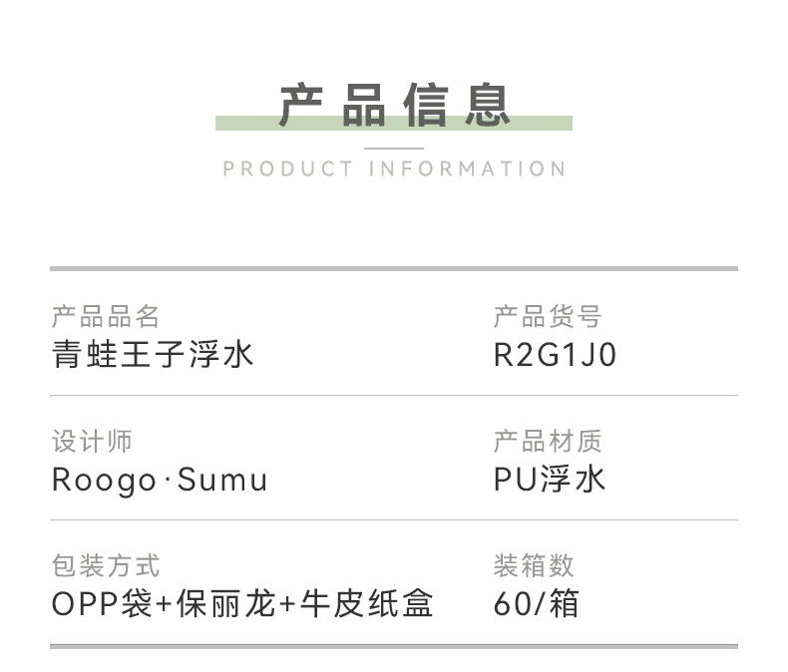Click the thin divider below Roogo·Sumu
The image size is (788, 672).
point(394,520)
